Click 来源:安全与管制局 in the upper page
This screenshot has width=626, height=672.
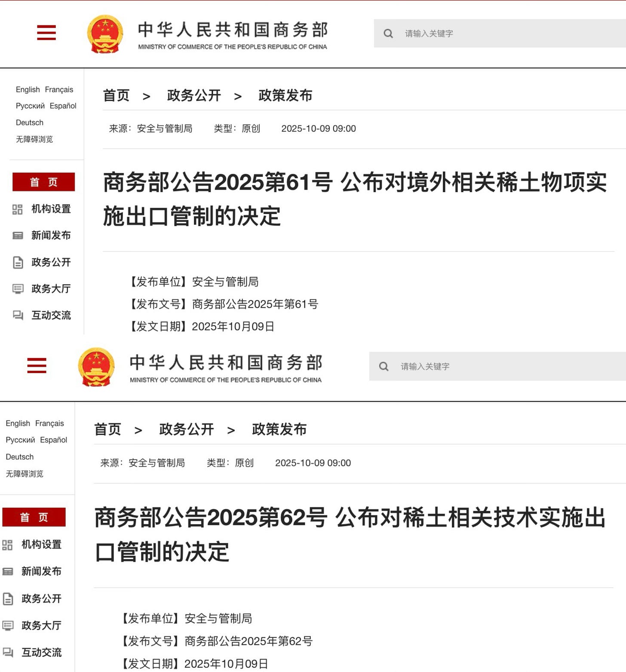[150, 129]
